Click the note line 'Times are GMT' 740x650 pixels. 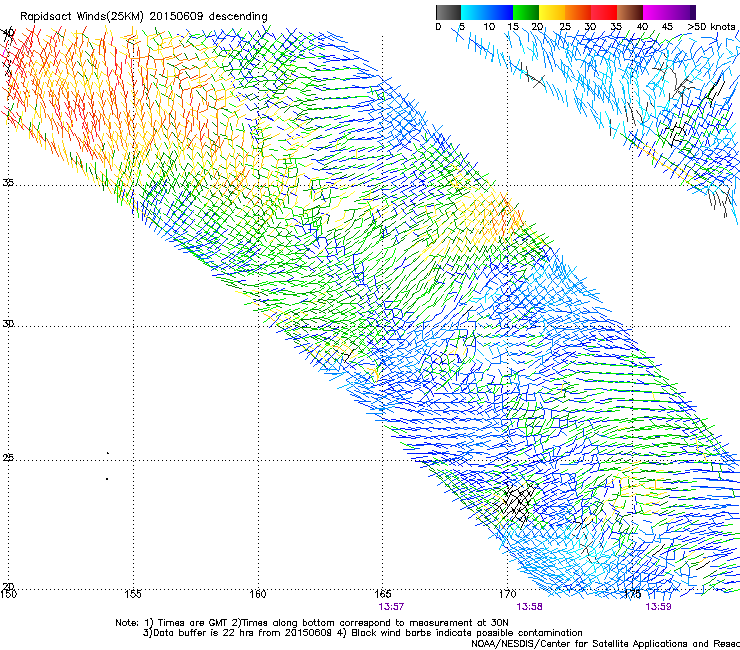[x=193, y=623]
